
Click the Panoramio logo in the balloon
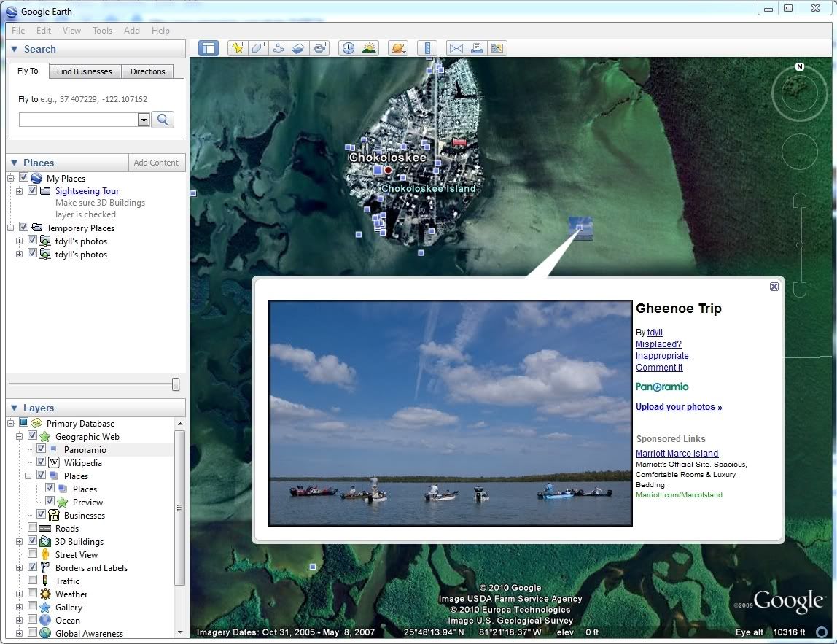[662, 387]
